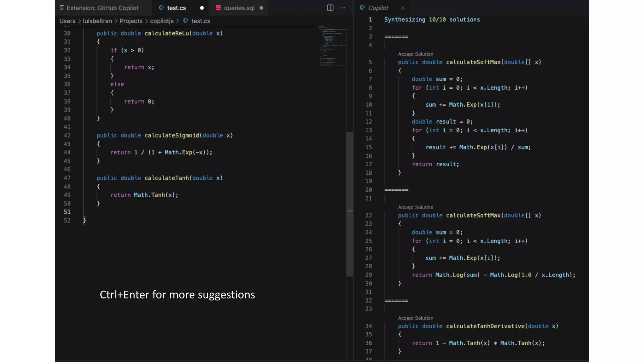Close the Copilot tab with X

pos(403,8)
